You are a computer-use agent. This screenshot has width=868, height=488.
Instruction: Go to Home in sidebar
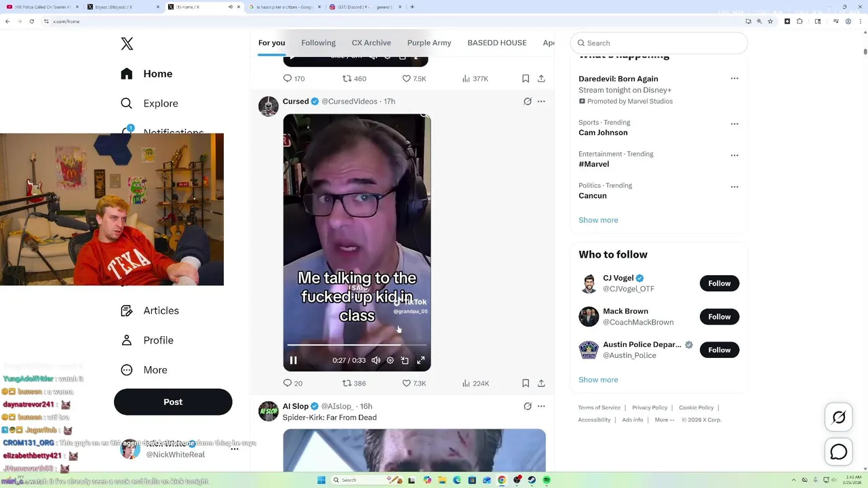click(146, 74)
